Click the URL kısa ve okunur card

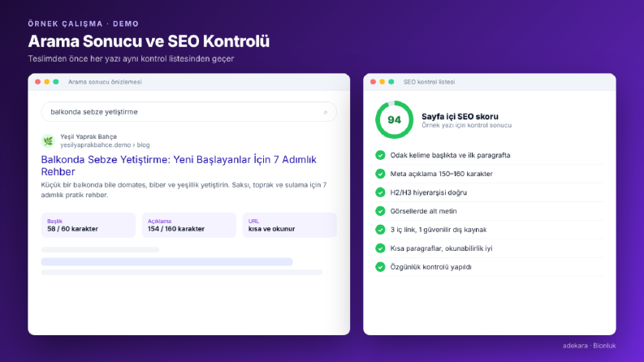point(290,225)
